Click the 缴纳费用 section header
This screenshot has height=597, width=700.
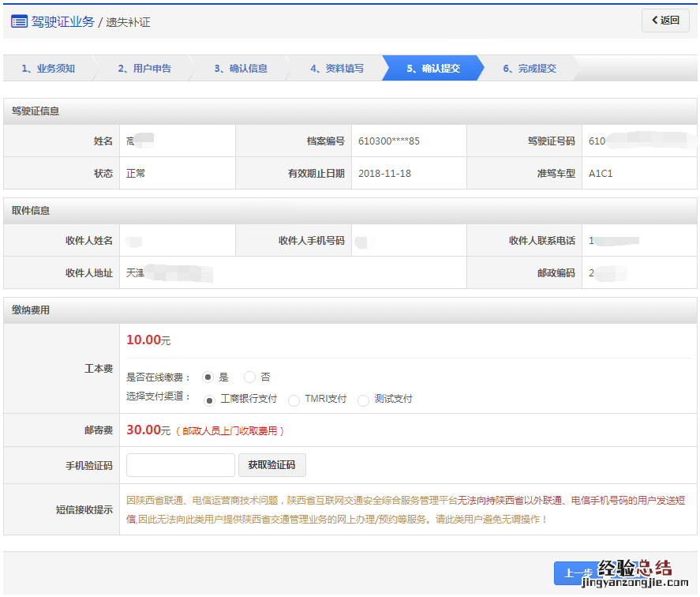tap(31, 310)
